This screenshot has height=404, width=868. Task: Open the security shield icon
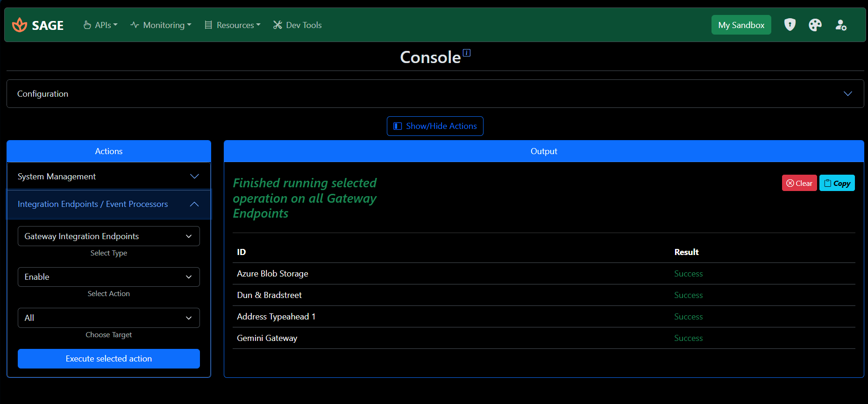tap(790, 25)
